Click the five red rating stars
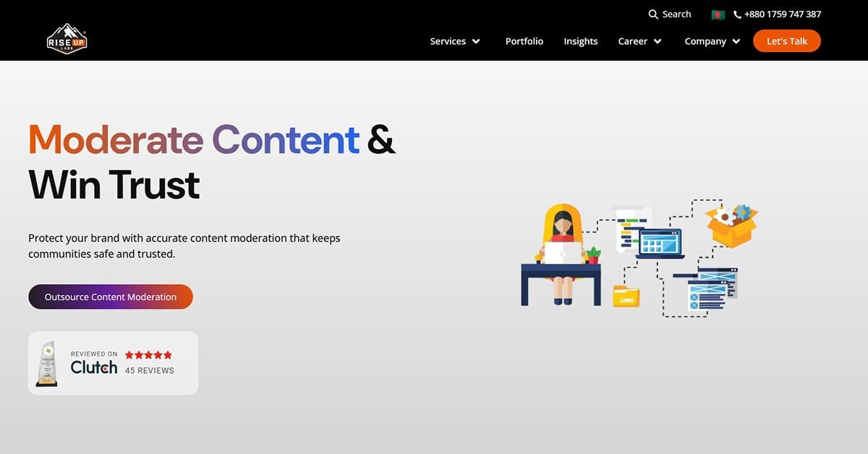Viewport: 868px width, 454px height. (x=148, y=355)
